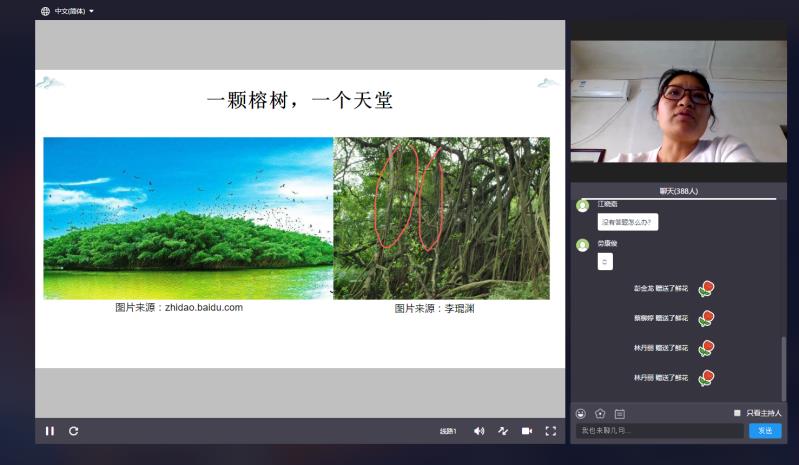Expand the 中文(简体) language dropdown
The image size is (799, 465).
(x=75, y=11)
